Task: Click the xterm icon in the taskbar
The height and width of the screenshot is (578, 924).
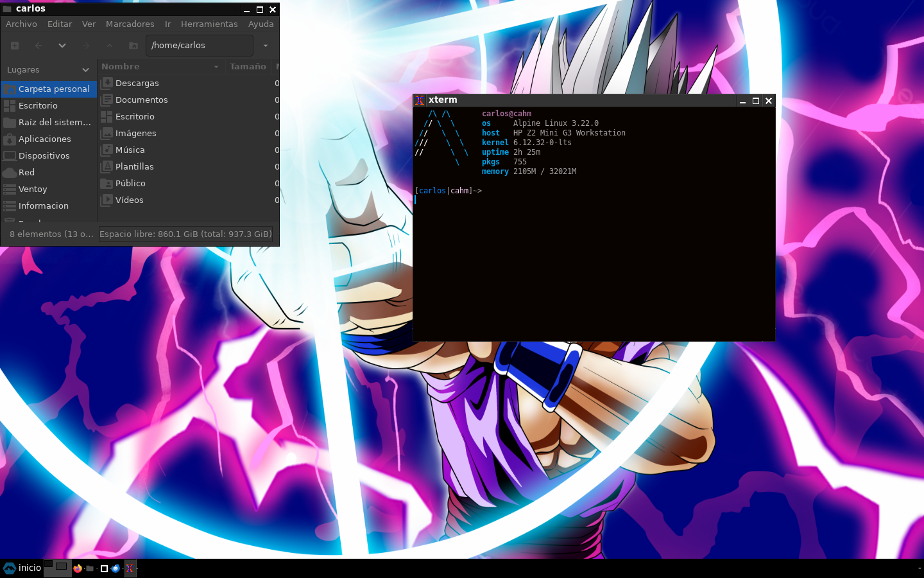Action: click(x=129, y=568)
